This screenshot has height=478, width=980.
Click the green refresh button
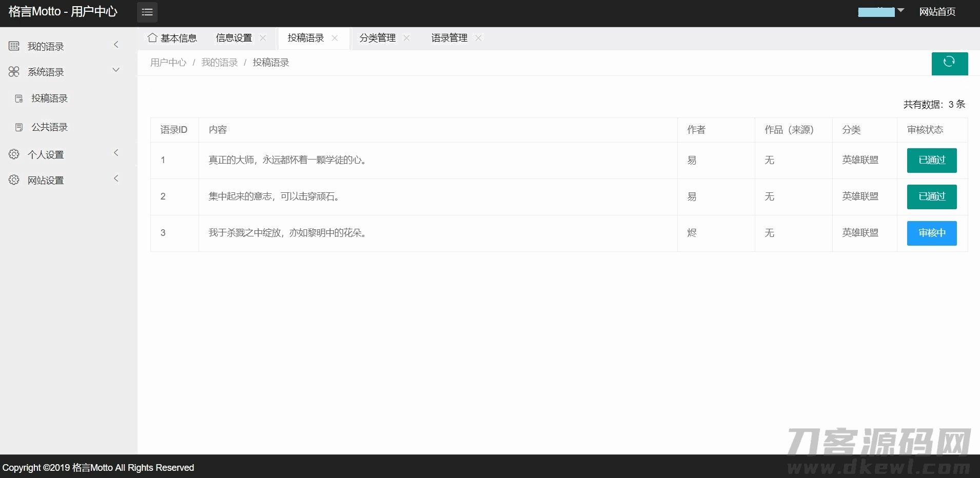[949, 63]
